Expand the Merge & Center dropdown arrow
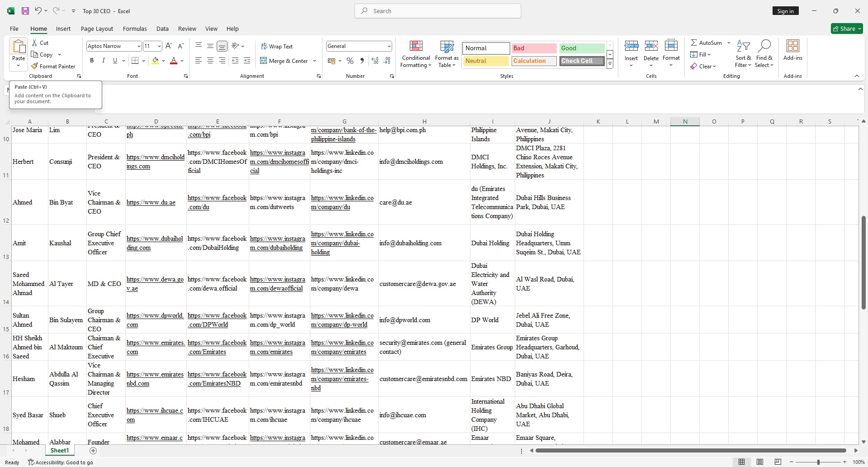 point(314,61)
